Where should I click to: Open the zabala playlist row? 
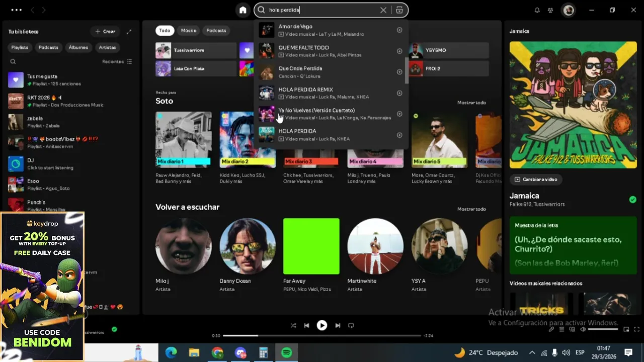tap(70, 122)
